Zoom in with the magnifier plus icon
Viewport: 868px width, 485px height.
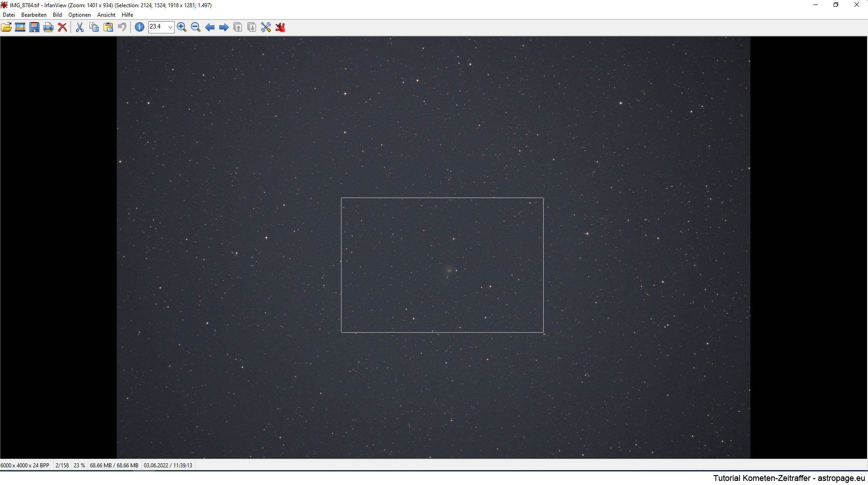(x=182, y=27)
